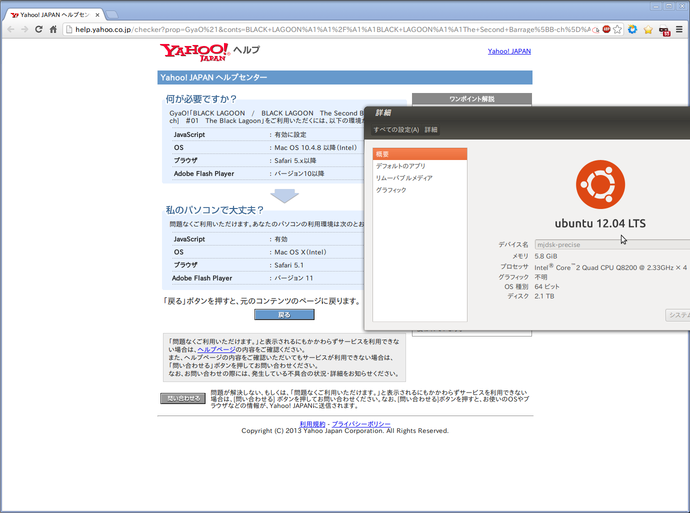Viewport: 690px width, 513px height.
Task: Click the バージョン 11 Flash value
Action: point(294,278)
